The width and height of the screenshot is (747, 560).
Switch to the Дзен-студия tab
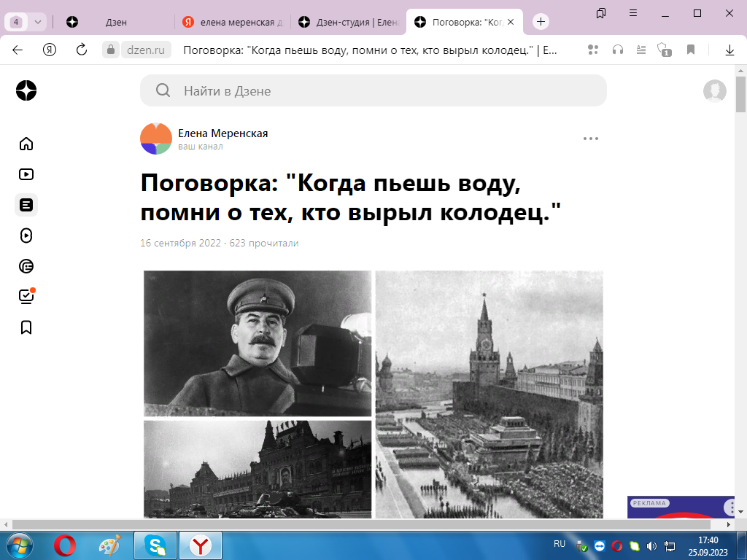pos(348,22)
